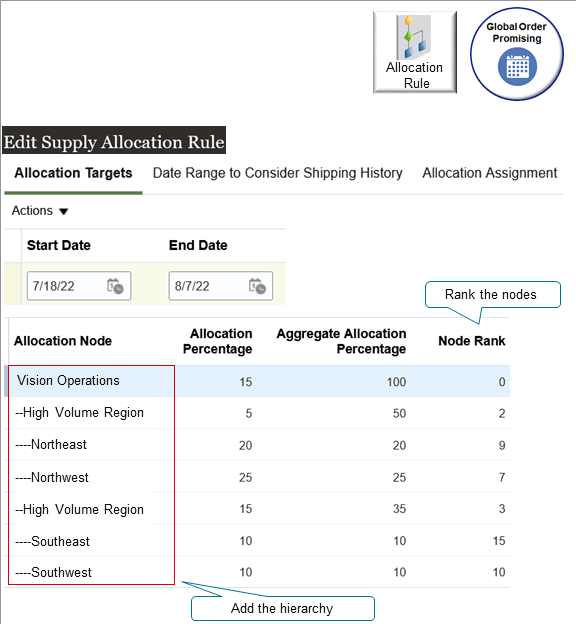The height and width of the screenshot is (624, 576).
Task: Select the Northwest allocation node
Action: point(52,477)
